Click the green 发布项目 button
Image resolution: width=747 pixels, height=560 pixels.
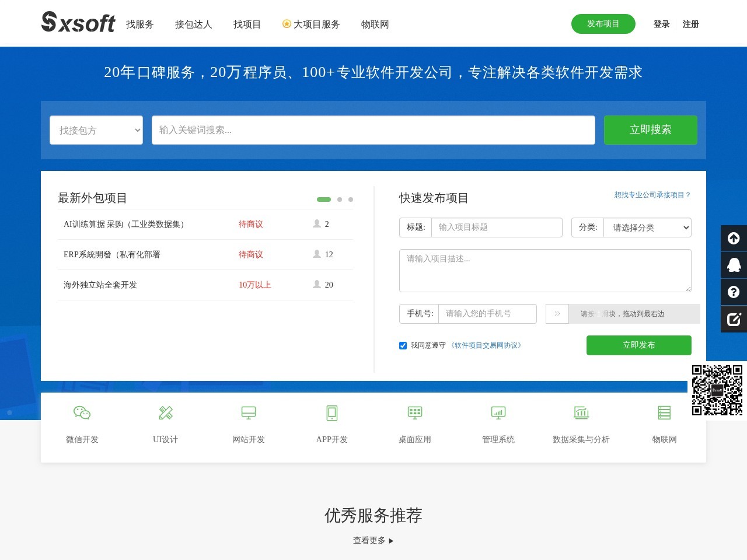pyautogui.click(x=603, y=24)
